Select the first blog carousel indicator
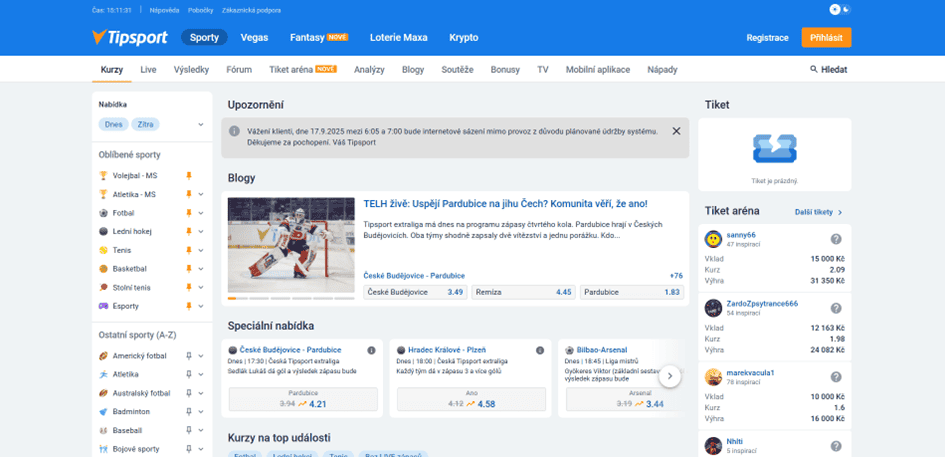This screenshot has width=945, height=457. tap(237, 298)
